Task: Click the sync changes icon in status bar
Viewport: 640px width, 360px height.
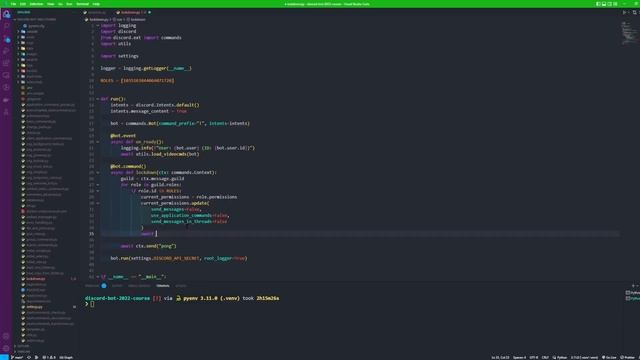Action: (x=29, y=358)
